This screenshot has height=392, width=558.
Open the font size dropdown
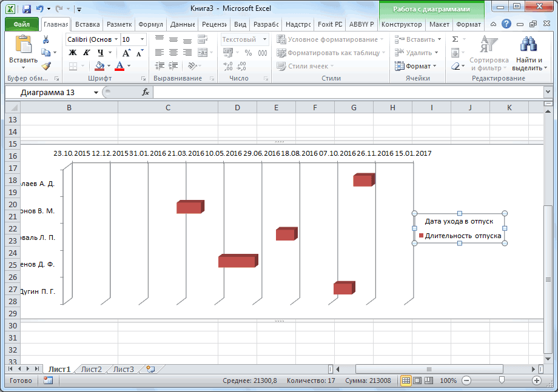click(142, 39)
